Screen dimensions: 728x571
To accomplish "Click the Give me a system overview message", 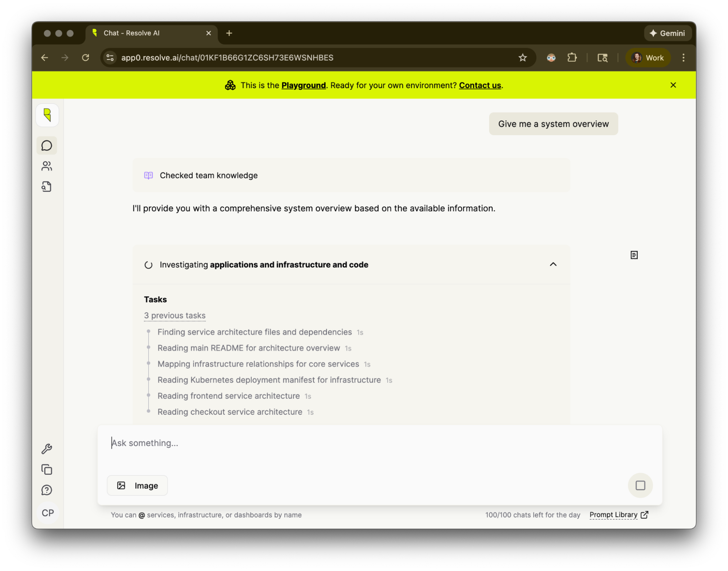I will point(553,124).
